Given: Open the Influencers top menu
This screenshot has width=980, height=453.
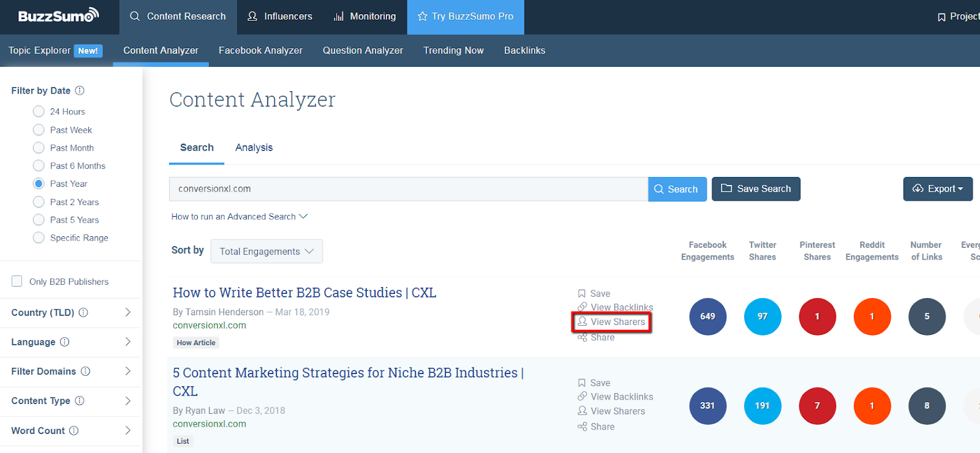Looking at the screenshot, I should click(x=279, y=17).
